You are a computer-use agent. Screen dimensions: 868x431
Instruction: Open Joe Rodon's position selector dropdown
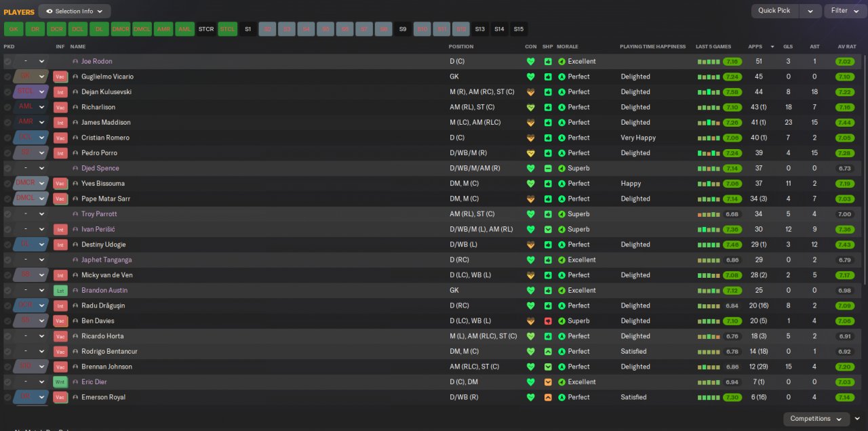(31, 62)
